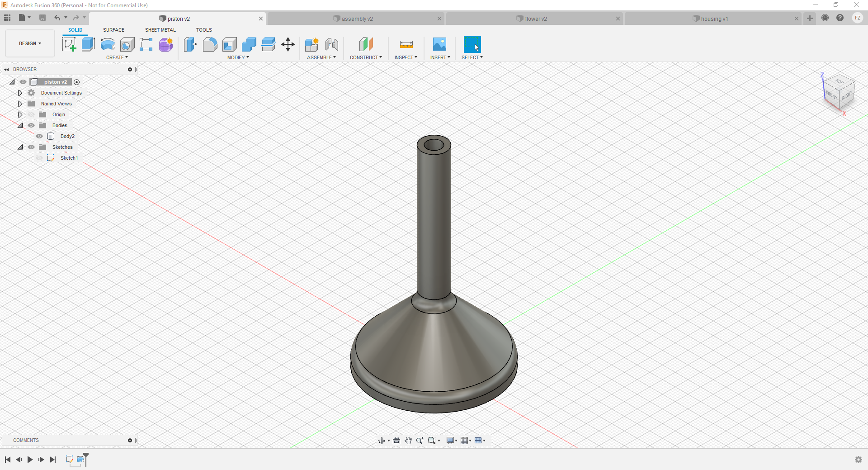Viewport: 868px width, 470px height.
Task: Jump to end of design timeline
Action: pos(53,460)
